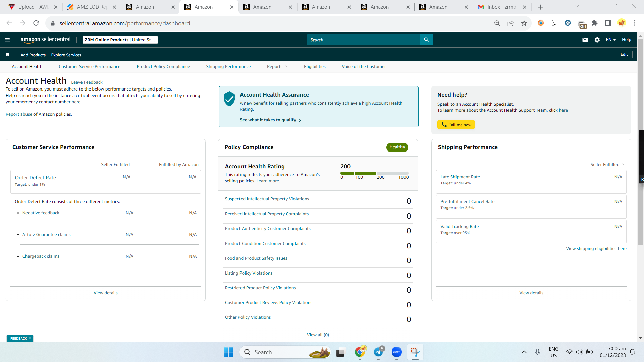Expand the Reports menu

coord(277,67)
